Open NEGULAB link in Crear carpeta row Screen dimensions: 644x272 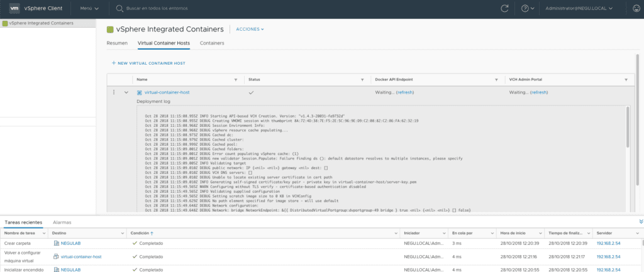click(70, 243)
